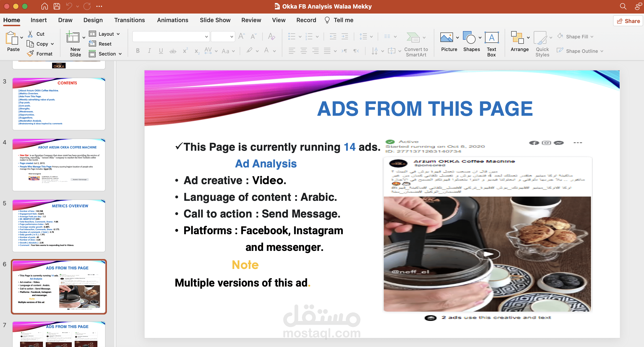Click the Arrange icon
644x347 pixels.
[517, 38]
